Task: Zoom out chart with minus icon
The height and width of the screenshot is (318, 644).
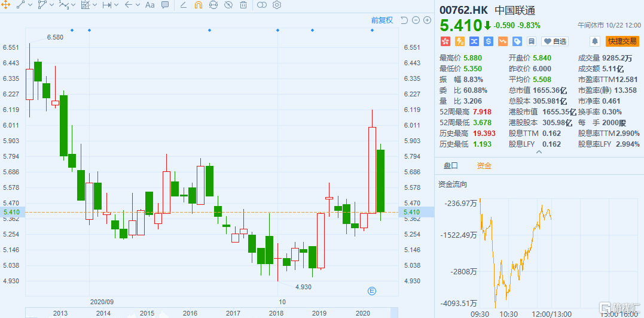Action: click(x=416, y=20)
